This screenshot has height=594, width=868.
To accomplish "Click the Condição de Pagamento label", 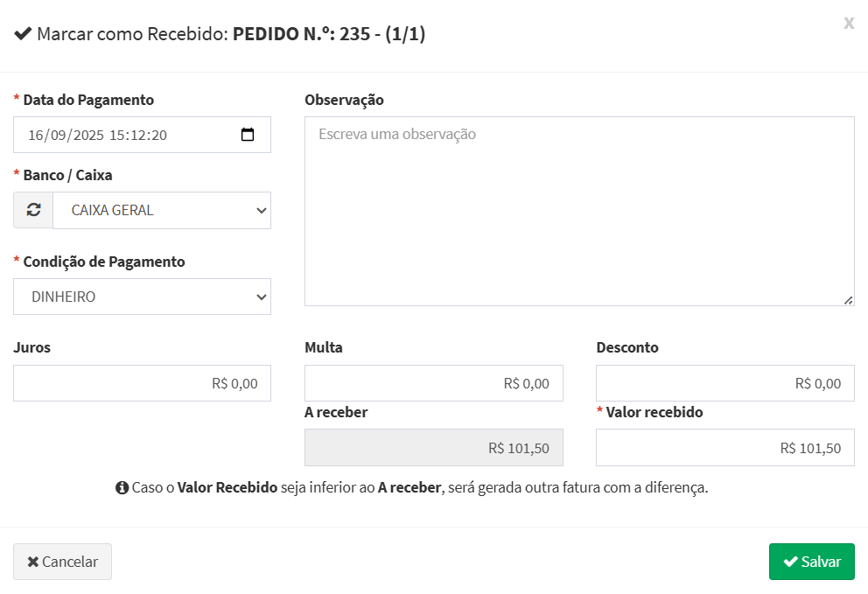I will click(x=103, y=262).
